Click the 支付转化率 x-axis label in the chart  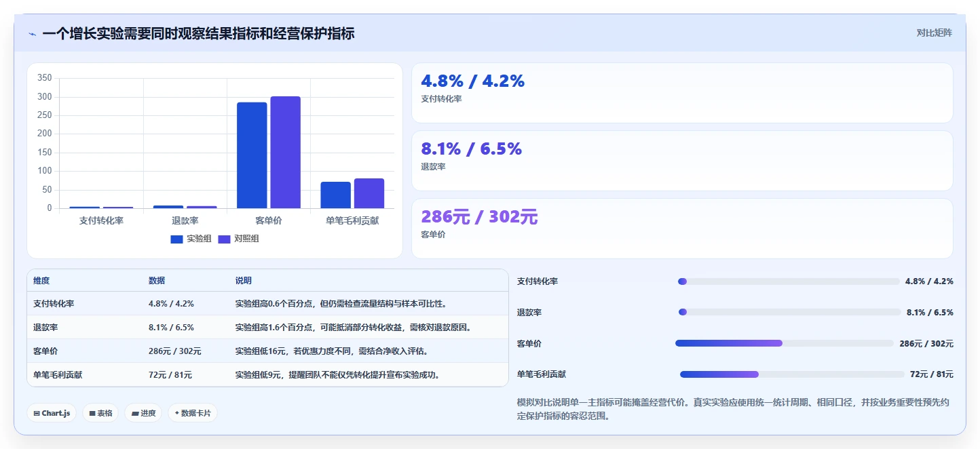(x=101, y=220)
